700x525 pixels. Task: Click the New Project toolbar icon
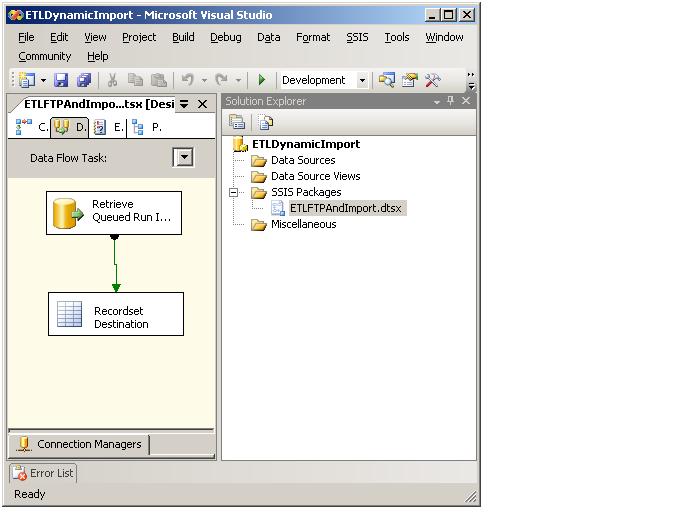[27, 80]
